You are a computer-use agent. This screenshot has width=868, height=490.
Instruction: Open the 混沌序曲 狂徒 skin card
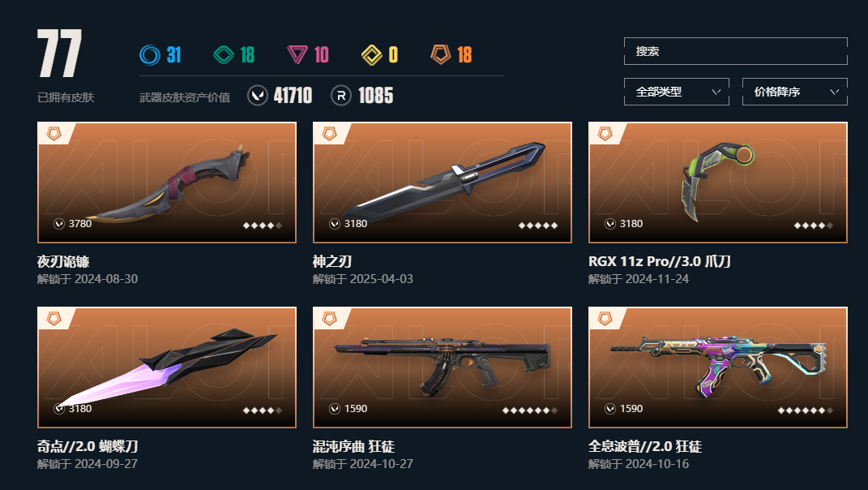click(x=443, y=367)
